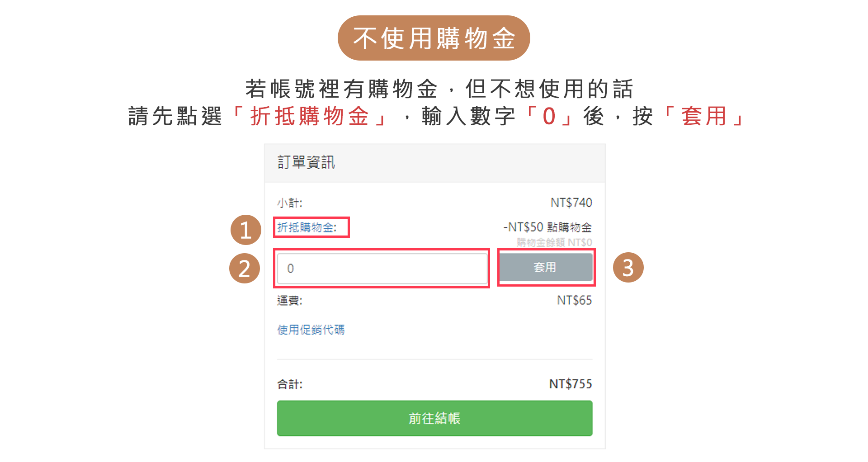This screenshot has width=868, height=462.
Task: Click the 購物金餘額 NT$0 balance text
Action: click(x=554, y=242)
